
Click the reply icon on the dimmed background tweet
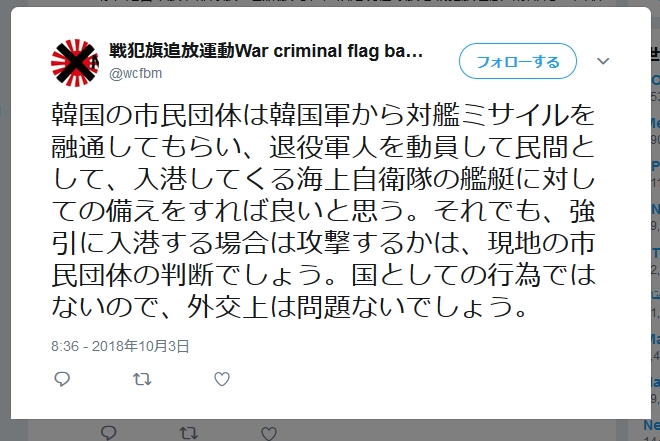pyautogui.click(x=106, y=433)
